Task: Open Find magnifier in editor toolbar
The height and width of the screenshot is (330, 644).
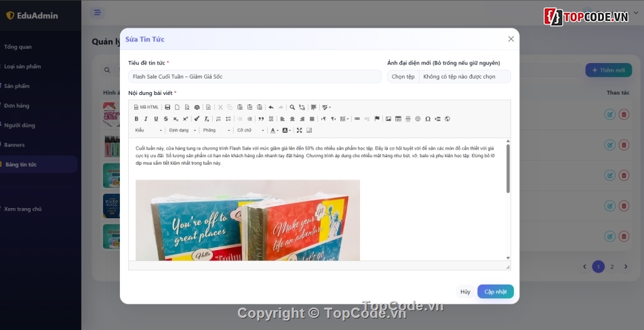Action: (x=292, y=107)
